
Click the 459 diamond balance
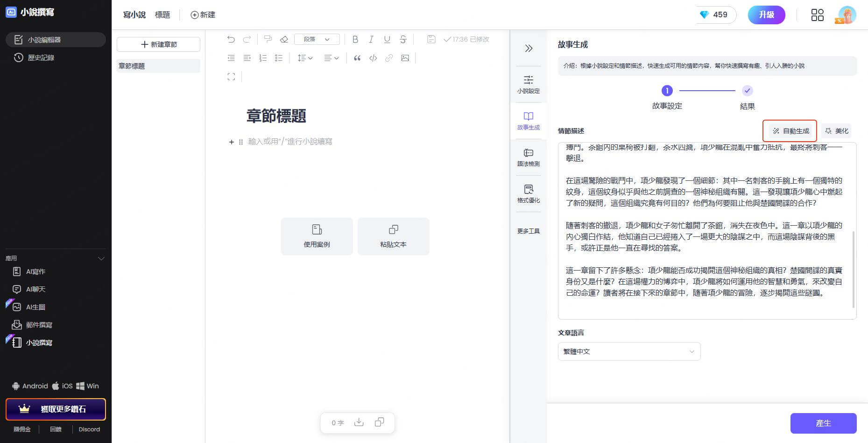coord(715,14)
